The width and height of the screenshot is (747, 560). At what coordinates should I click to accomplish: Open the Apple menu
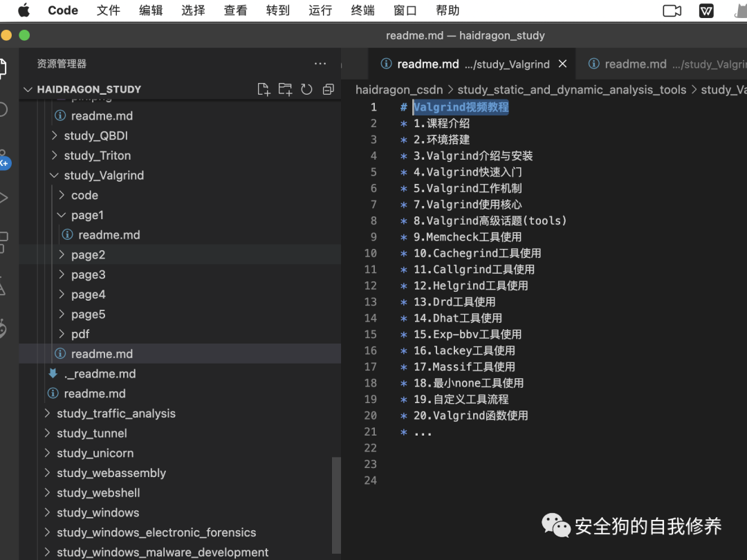click(24, 10)
